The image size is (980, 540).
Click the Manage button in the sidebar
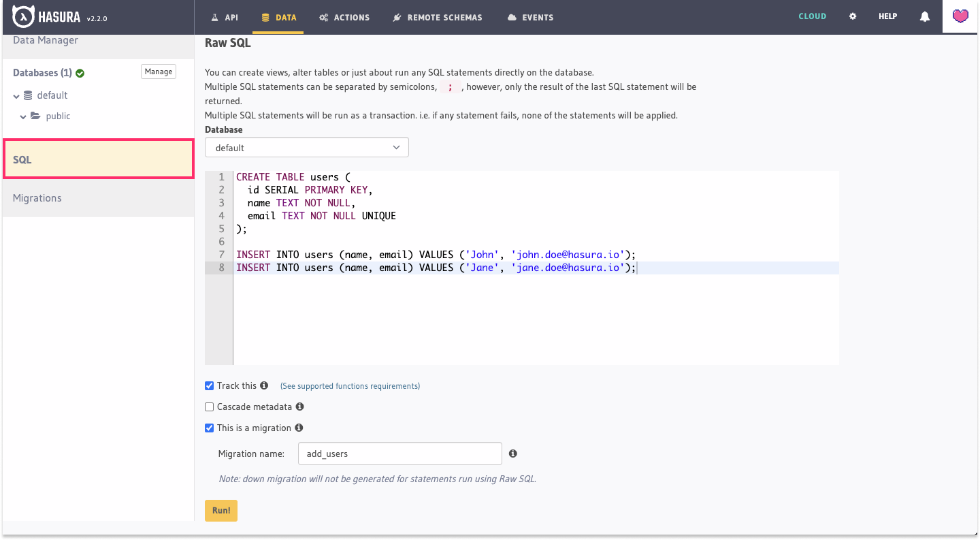(x=158, y=71)
